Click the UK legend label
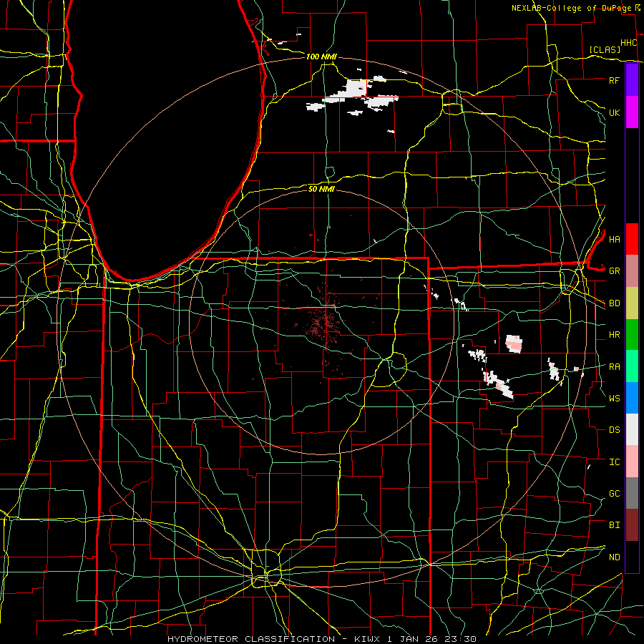The height and width of the screenshot is (644, 644). click(x=614, y=112)
